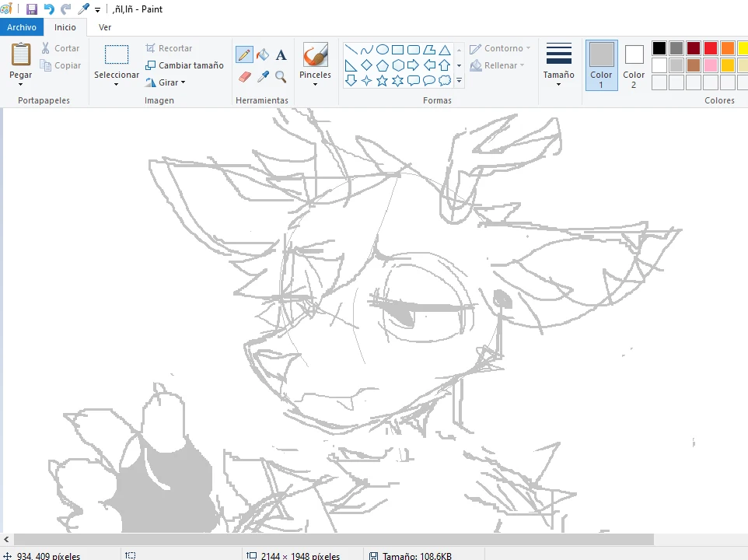Choose the Right triangle shape
The height and width of the screenshot is (560, 748).
pyautogui.click(x=351, y=65)
